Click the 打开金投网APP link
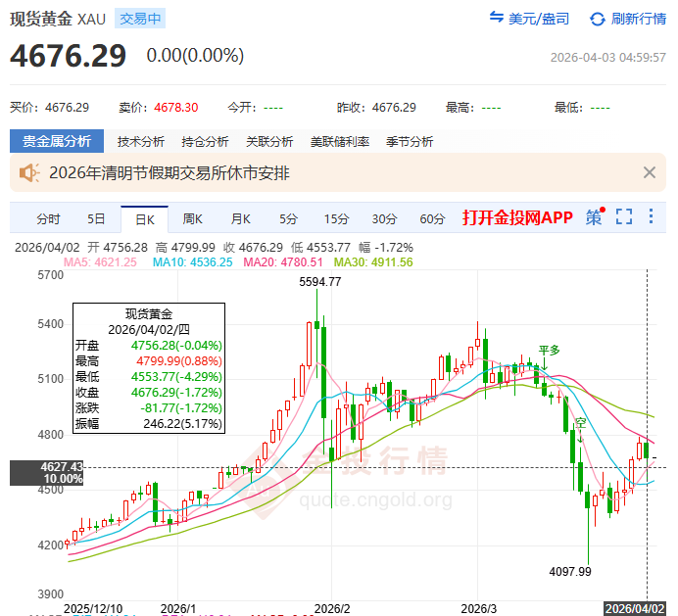The image size is (678, 616). [x=516, y=217]
